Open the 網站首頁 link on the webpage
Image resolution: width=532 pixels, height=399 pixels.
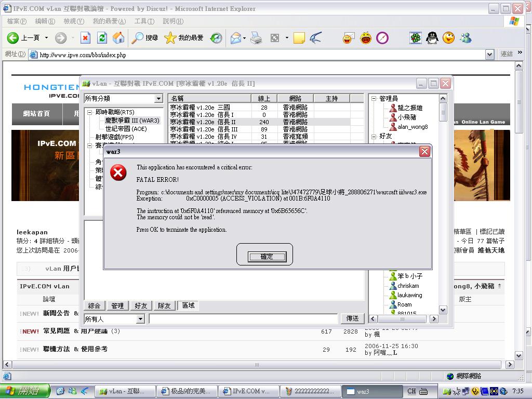pos(37,114)
